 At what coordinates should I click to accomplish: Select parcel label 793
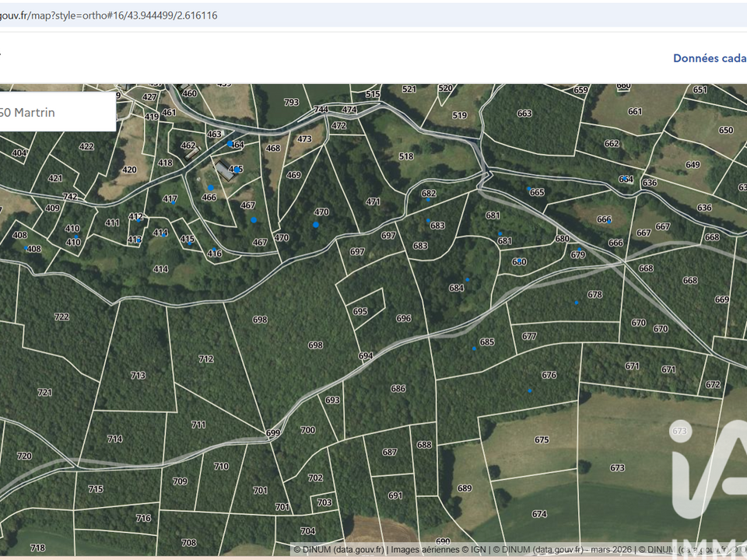click(x=292, y=103)
